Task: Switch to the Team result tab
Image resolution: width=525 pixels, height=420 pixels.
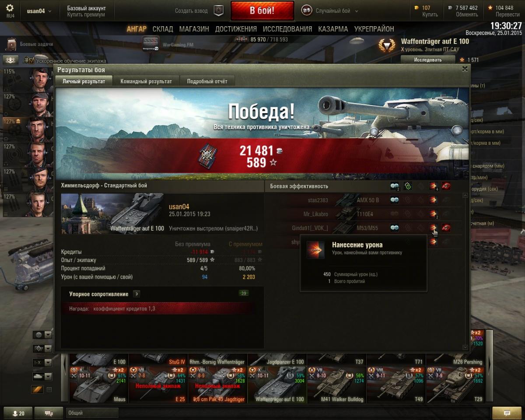Action: pyautogui.click(x=146, y=81)
